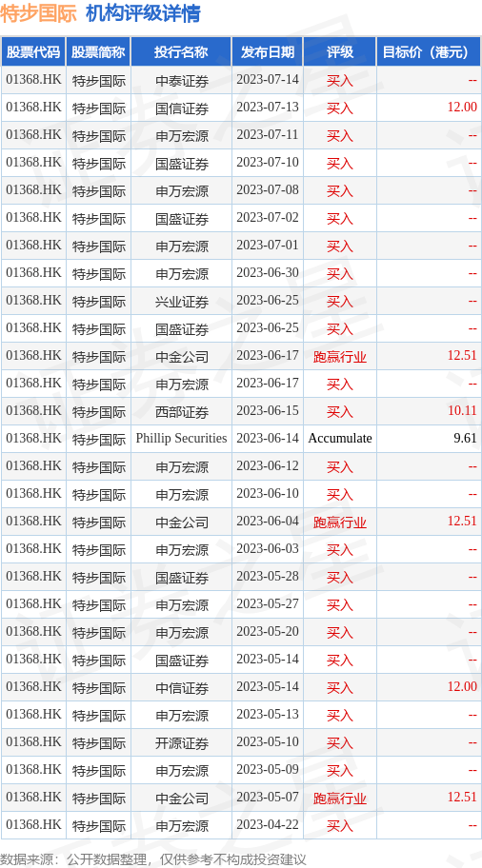The height and width of the screenshot is (868, 482).
Task: Select 中泰证券 in the first row
Action: pyautogui.click(x=182, y=81)
